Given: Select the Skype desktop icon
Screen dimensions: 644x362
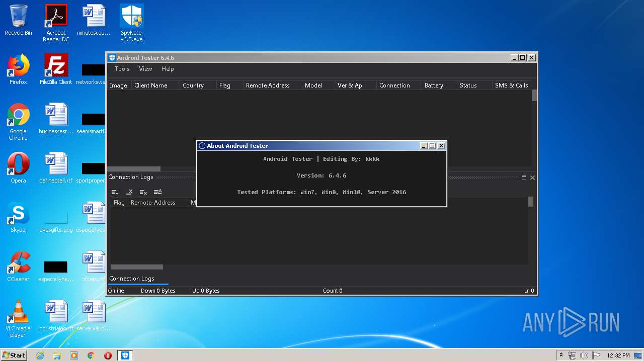Looking at the screenshot, I should pyautogui.click(x=18, y=217).
